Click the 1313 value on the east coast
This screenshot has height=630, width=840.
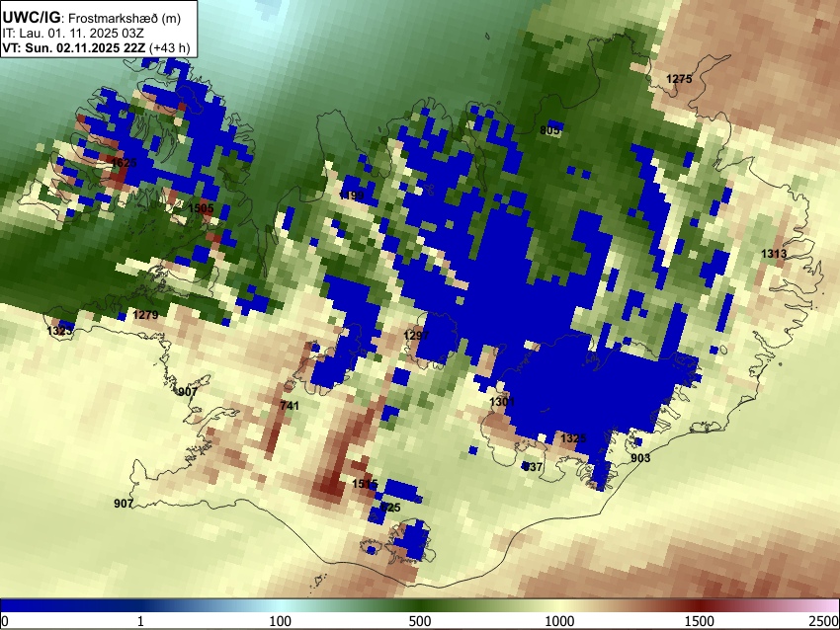click(x=774, y=253)
